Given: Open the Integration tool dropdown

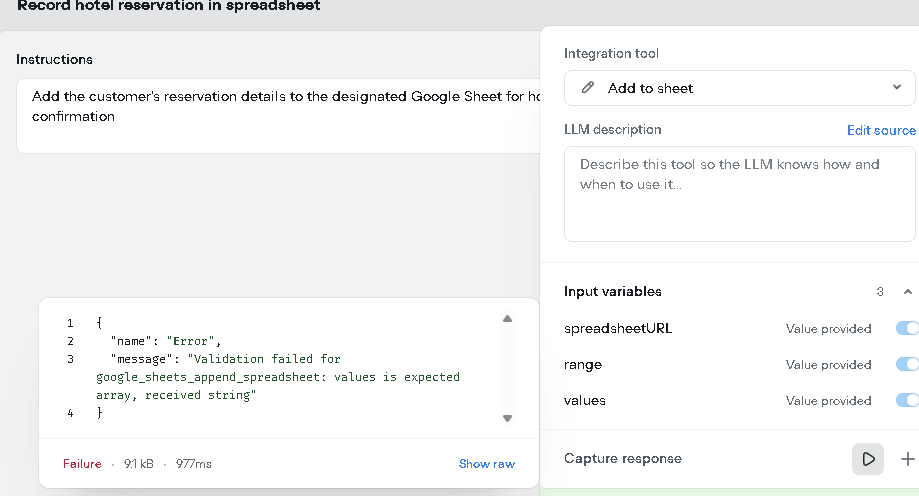Looking at the screenshot, I should tap(739, 88).
